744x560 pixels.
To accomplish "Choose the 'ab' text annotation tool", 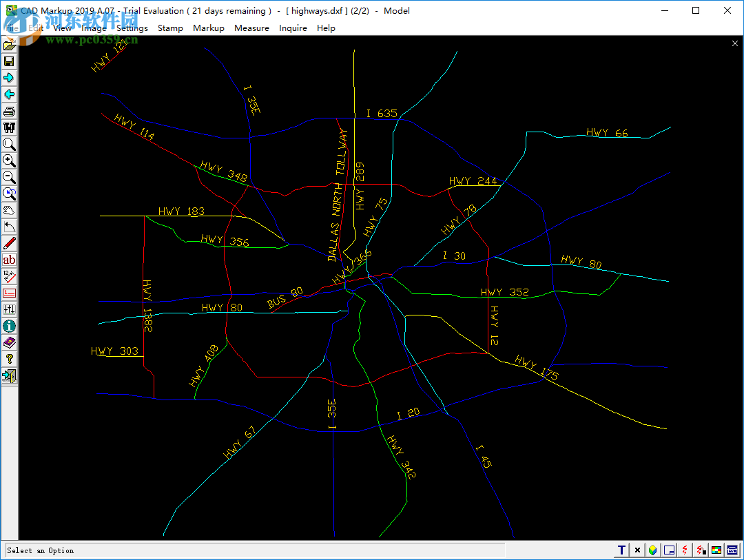I will (9, 260).
